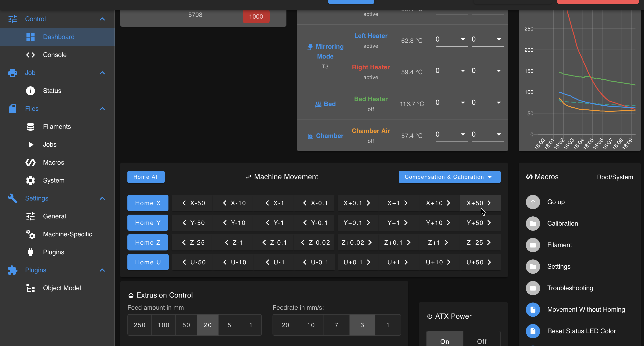Viewport: 644px width, 346px height.
Task: Set feedrate to 10 mm/s
Action: coord(311,325)
